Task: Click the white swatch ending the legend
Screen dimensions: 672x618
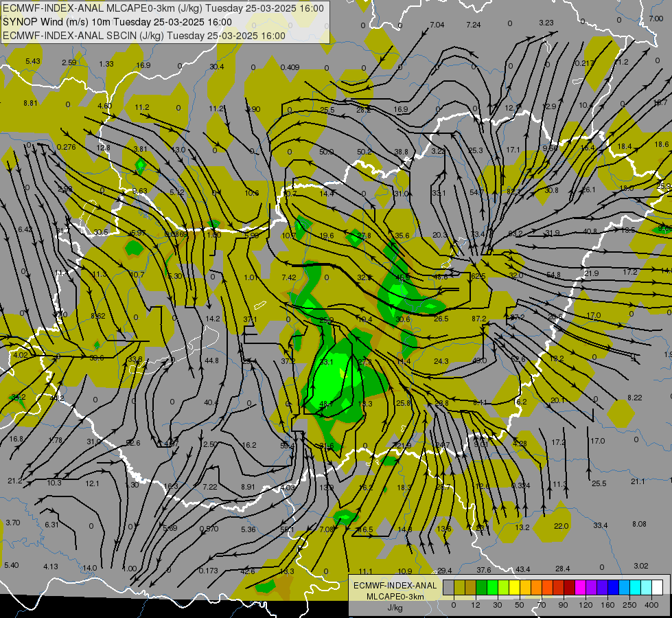Action: 658,587
